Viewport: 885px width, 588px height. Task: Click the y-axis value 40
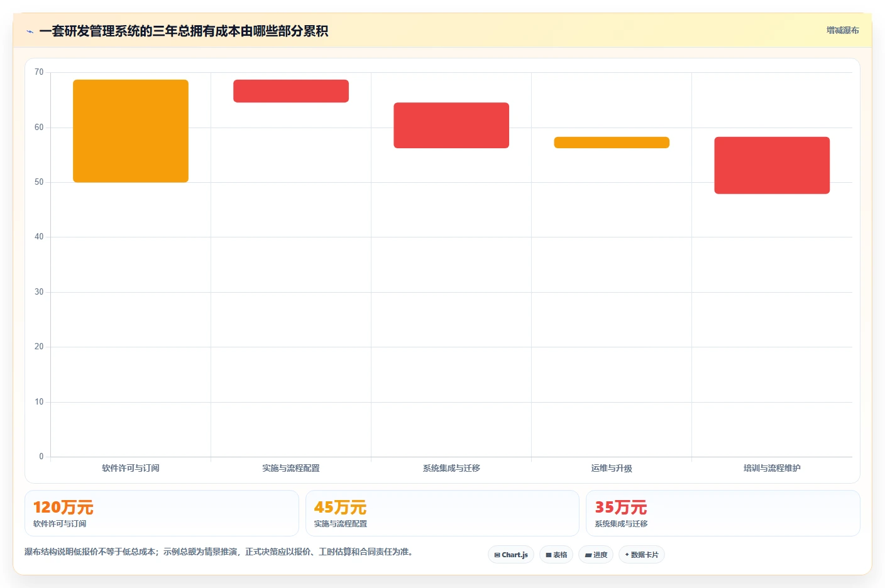(x=39, y=237)
